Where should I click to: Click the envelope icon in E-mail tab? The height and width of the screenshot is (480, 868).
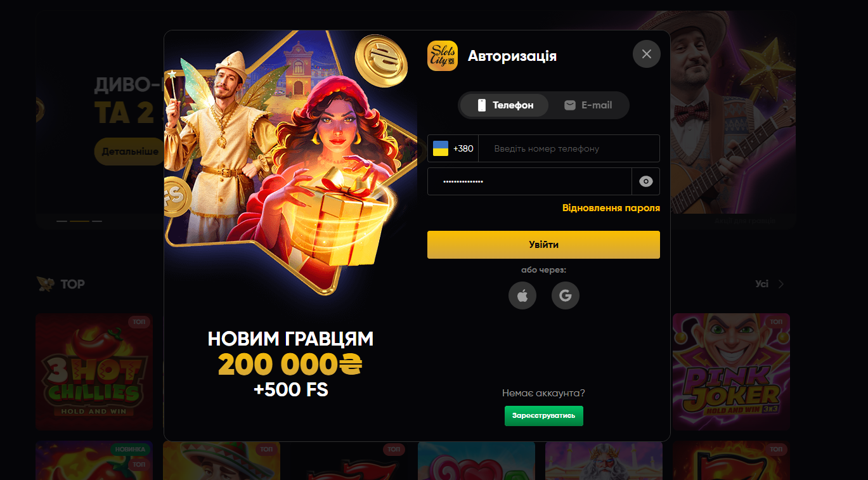click(x=570, y=105)
